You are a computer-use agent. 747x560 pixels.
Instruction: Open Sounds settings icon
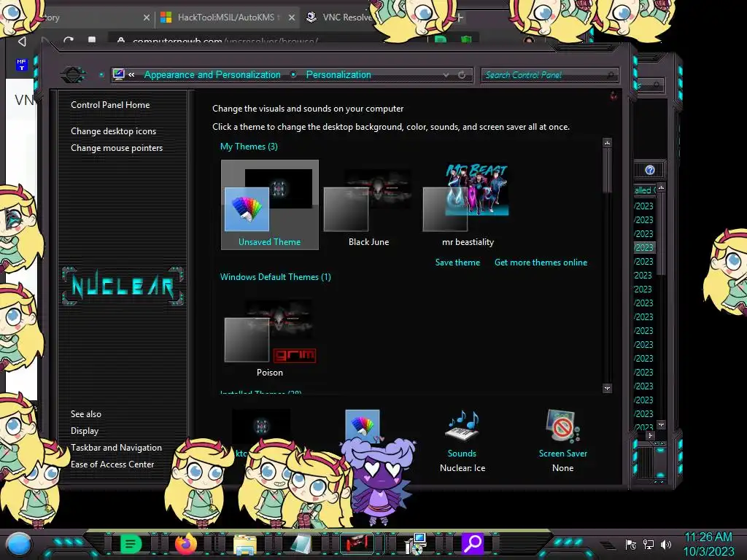pyautogui.click(x=462, y=426)
